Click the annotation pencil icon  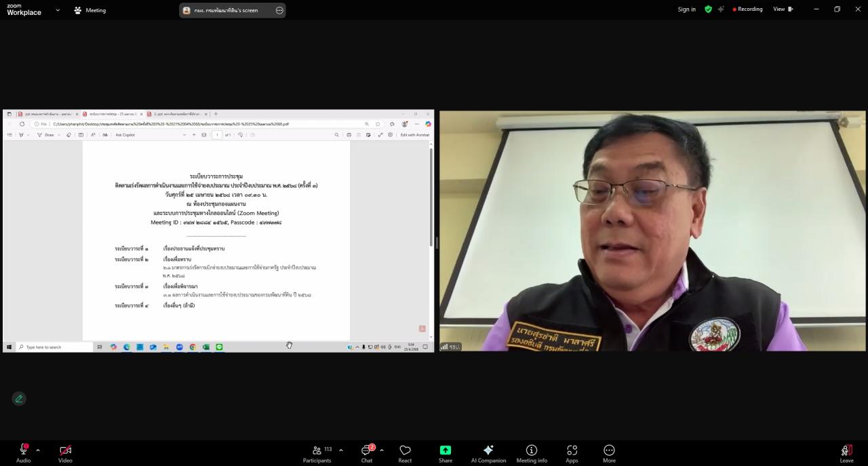pyautogui.click(x=19, y=399)
